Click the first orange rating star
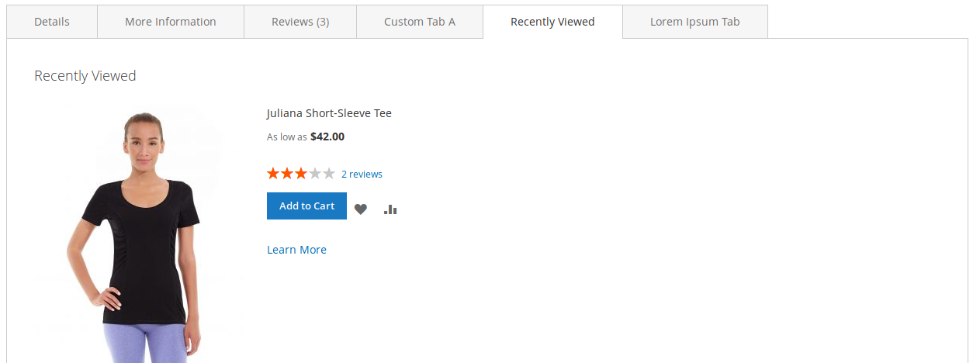Image resolution: width=980 pixels, height=363 pixels. (273, 174)
